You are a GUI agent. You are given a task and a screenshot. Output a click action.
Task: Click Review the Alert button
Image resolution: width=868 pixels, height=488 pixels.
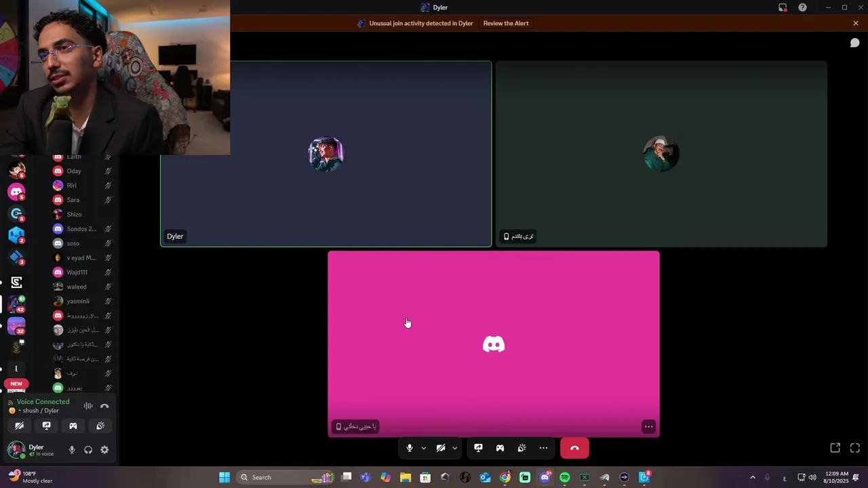click(x=506, y=23)
